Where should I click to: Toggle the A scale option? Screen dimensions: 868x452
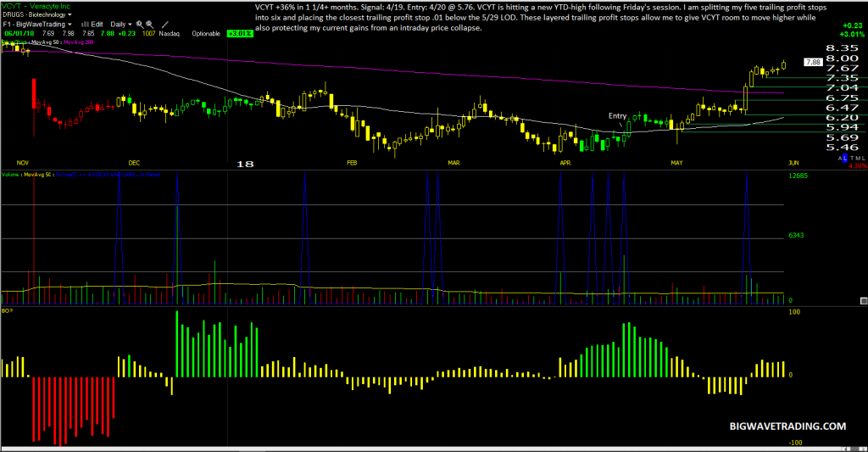coord(840,159)
